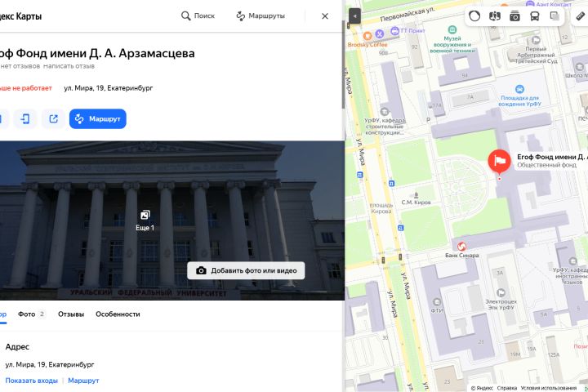
Task: Click the Написать отзыв link
Action: pyautogui.click(x=69, y=66)
